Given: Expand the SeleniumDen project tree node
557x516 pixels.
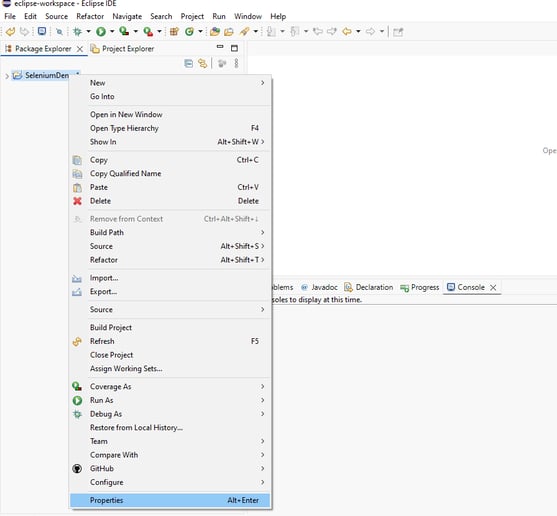Looking at the screenshot, I should 7,76.
